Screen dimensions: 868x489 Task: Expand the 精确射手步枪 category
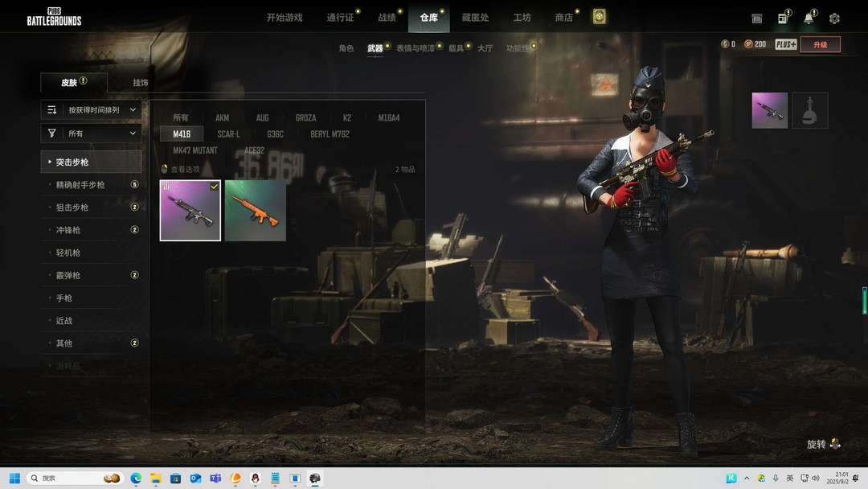point(92,184)
